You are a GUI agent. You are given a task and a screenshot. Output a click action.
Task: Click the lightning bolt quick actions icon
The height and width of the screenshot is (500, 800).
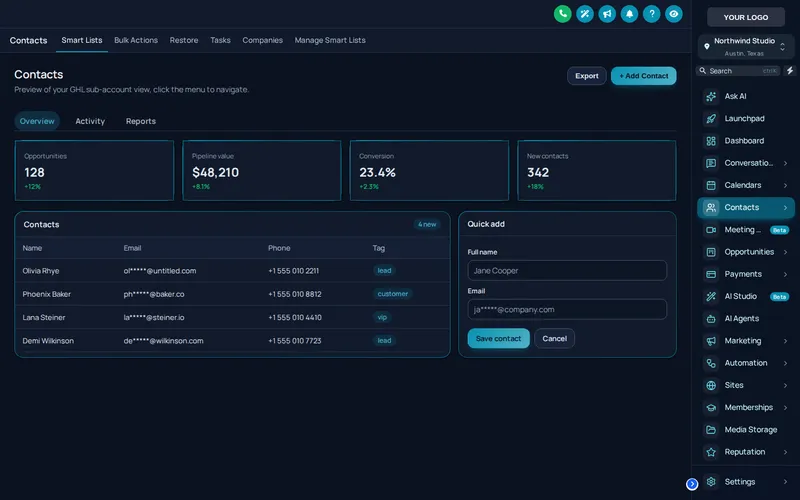tap(790, 71)
